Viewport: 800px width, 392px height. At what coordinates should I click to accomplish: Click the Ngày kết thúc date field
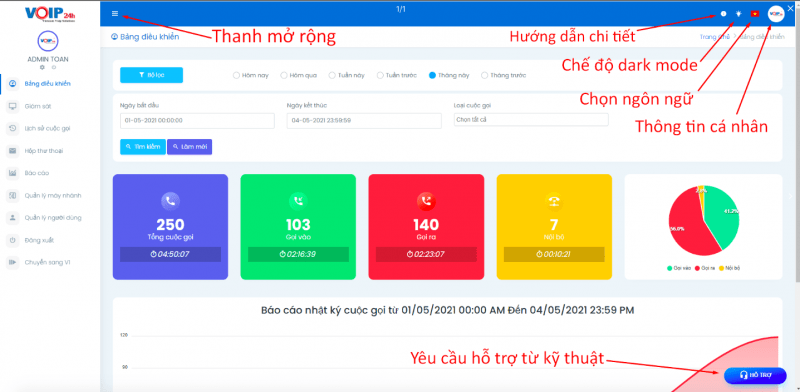click(364, 121)
